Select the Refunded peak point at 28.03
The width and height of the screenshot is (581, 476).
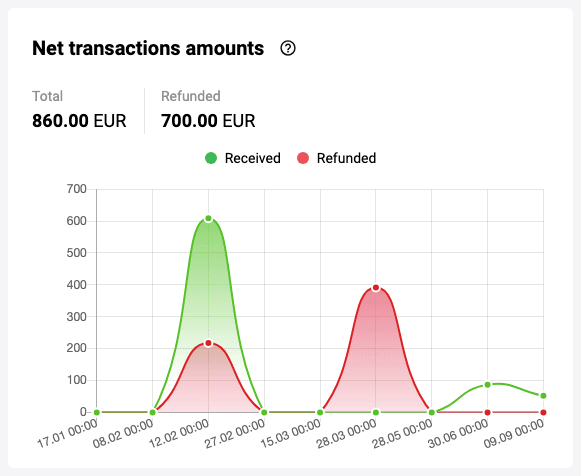coord(376,288)
